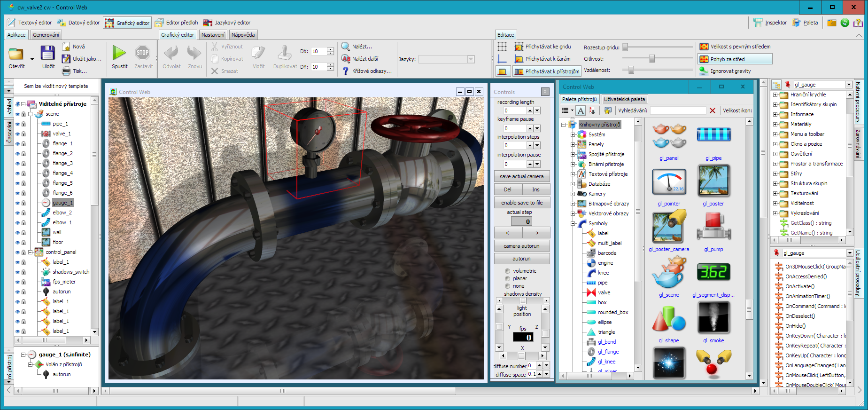Select the gl_pump palette icon
This screenshot has width=868, height=410.
click(x=713, y=227)
